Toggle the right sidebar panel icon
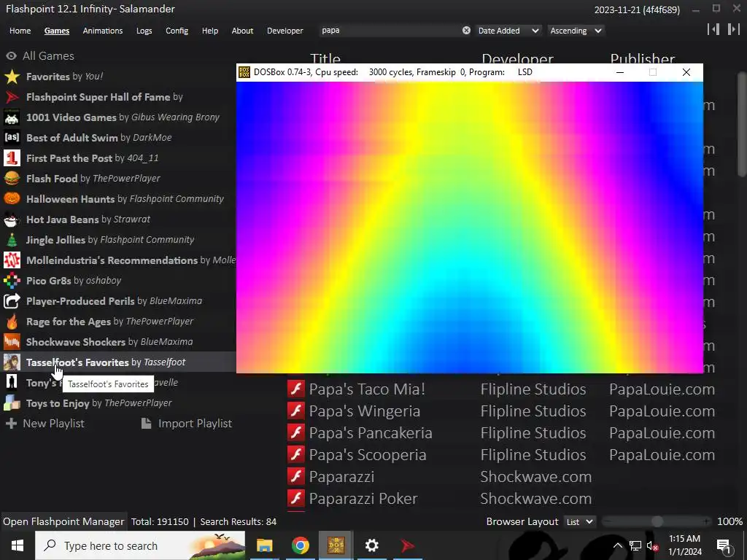Image resolution: width=747 pixels, height=560 pixels. coord(734,29)
